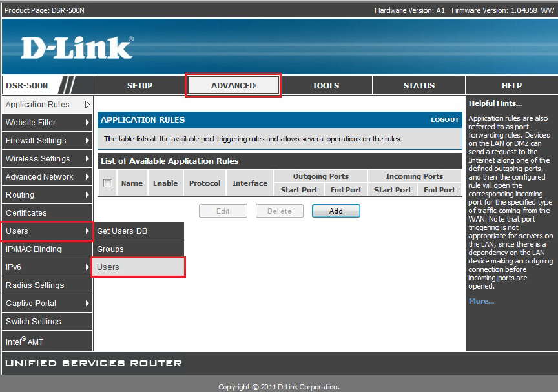The image size is (558, 392).
Task: Switch to the STATUS tab
Action: [x=419, y=85]
